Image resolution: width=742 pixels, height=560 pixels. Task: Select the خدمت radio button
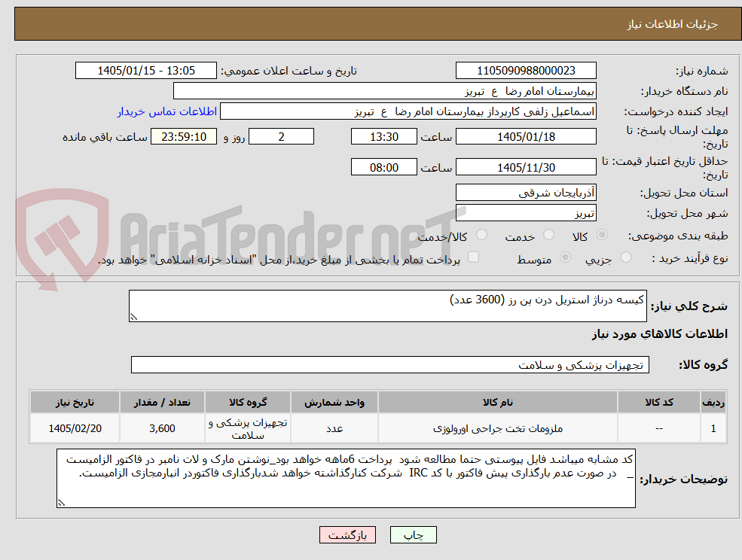pos(549,235)
